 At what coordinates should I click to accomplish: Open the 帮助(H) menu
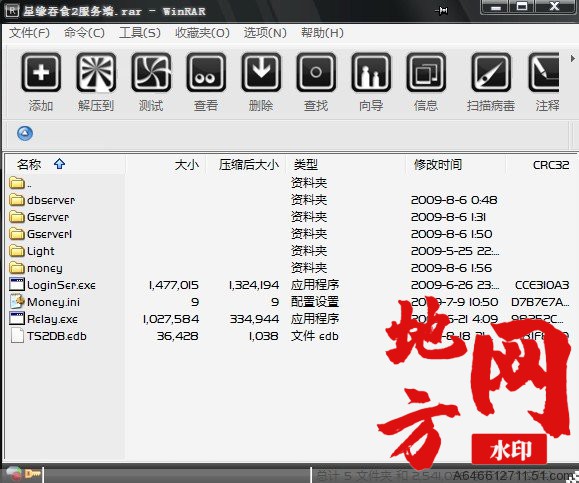point(322,33)
